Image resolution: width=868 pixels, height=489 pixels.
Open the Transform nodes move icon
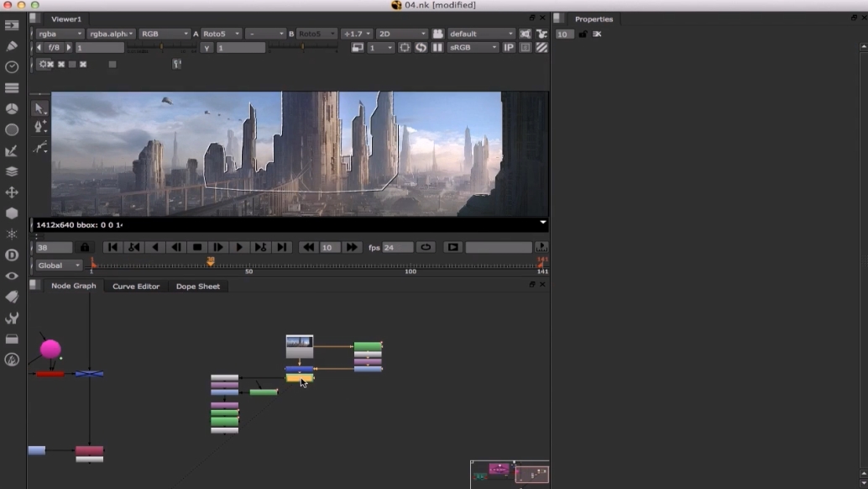tap(12, 192)
